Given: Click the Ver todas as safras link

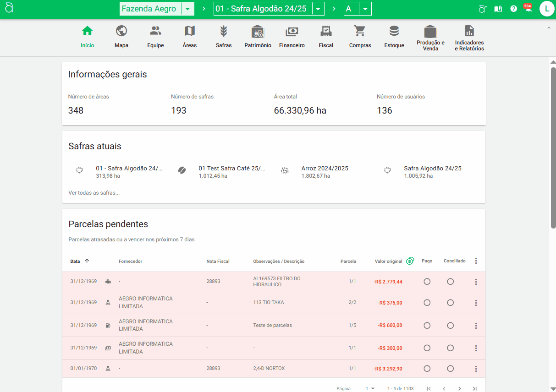Looking at the screenshot, I should click(x=94, y=193).
